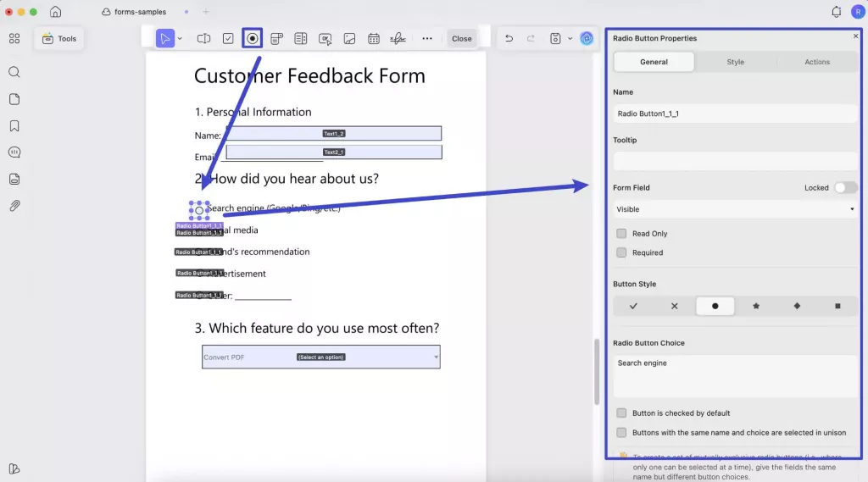Select the square button style

(837, 306)
